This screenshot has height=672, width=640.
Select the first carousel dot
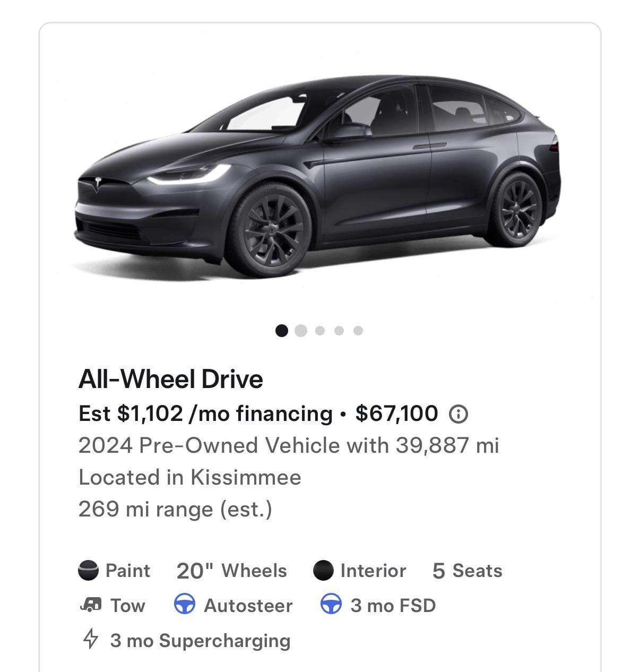[282, 331]
